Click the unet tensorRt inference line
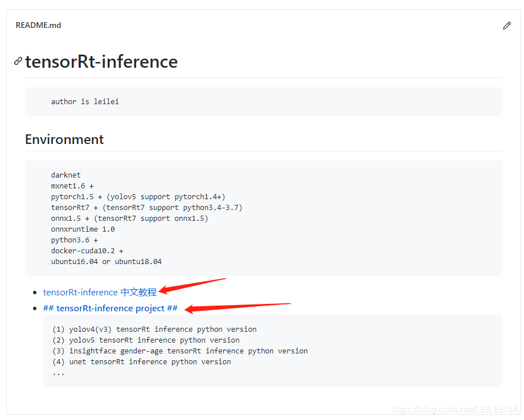 point(142,361)
